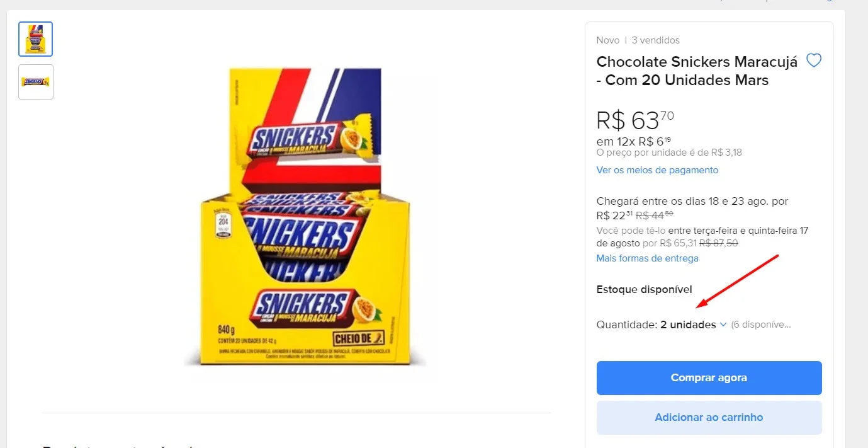
Task: Click the Novo condition label
Action: pos(608,40)
